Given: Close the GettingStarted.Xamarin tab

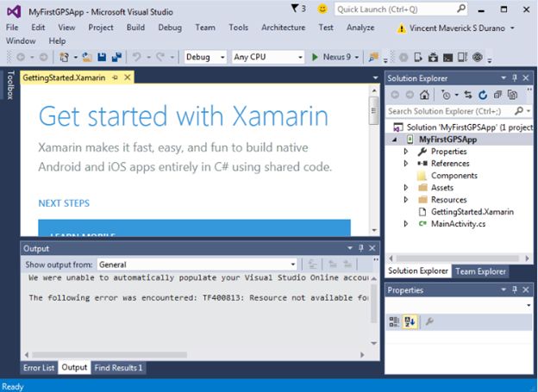Looking at the screenshot, I should 128,78.
